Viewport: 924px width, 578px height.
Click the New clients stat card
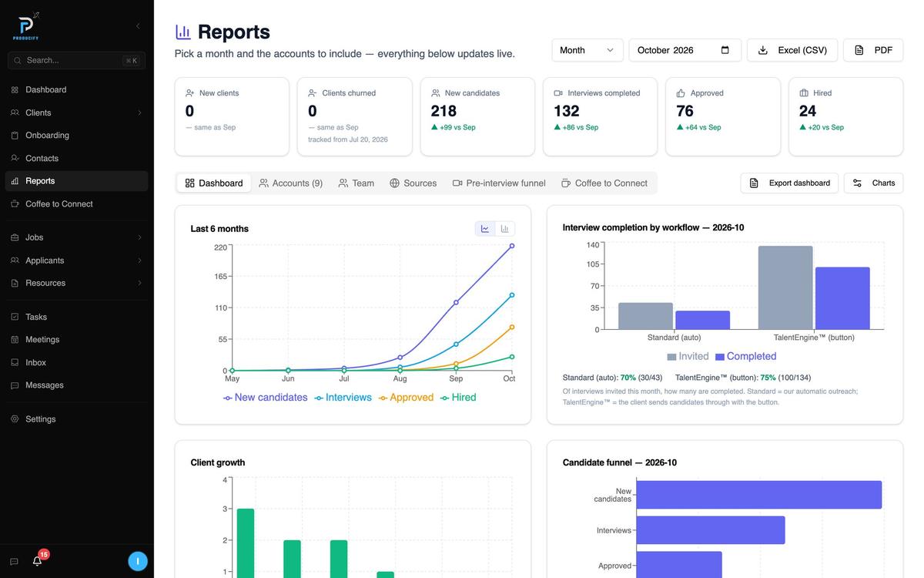pos(232,116)
